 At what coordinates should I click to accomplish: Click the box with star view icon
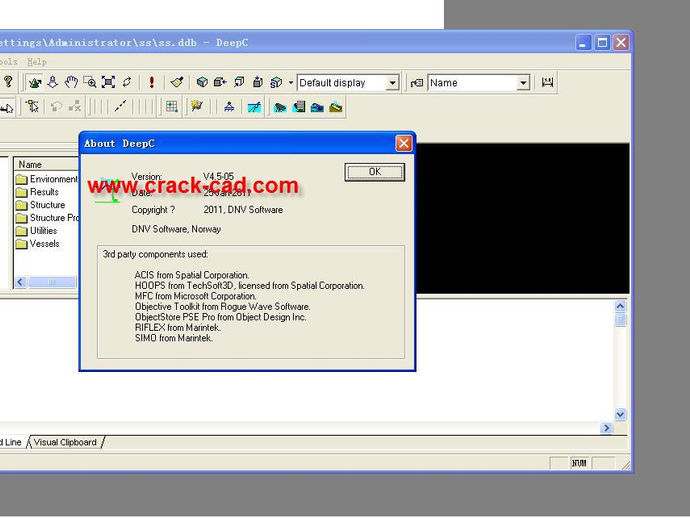click(258, 82)
